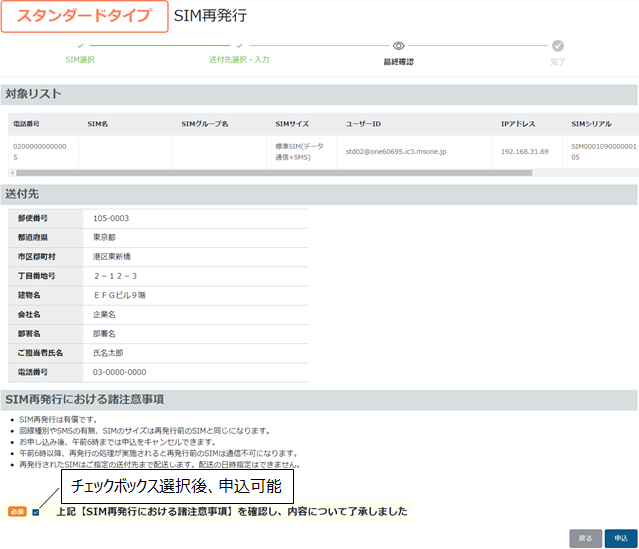The height and width of the screenshot is (549, 639).
Task: Click the ユーザーID column header
Action: coord(363,124)
